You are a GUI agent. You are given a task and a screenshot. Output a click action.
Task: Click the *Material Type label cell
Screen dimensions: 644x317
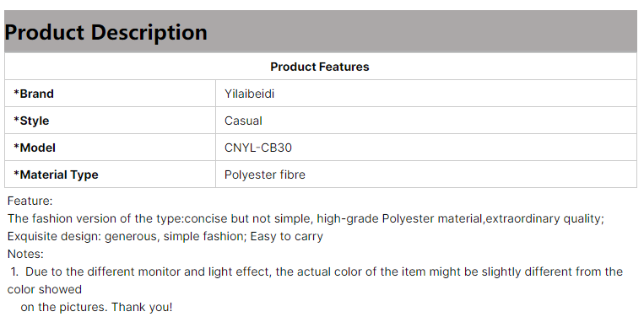click(110, 175)
